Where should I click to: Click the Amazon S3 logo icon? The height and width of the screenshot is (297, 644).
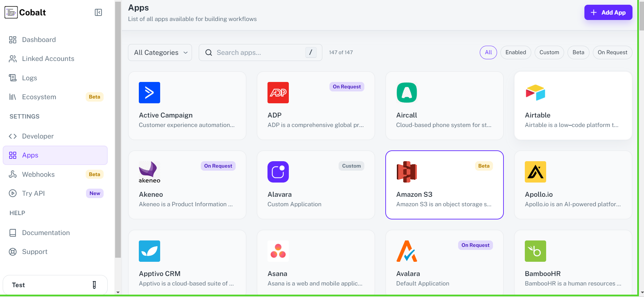[x=407, y=172]
